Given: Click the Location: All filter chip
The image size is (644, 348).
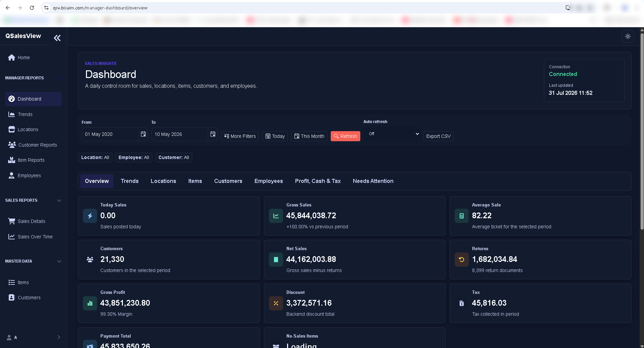Looking at the screenshot, I should pyautogui.click(x=95, y=157).
